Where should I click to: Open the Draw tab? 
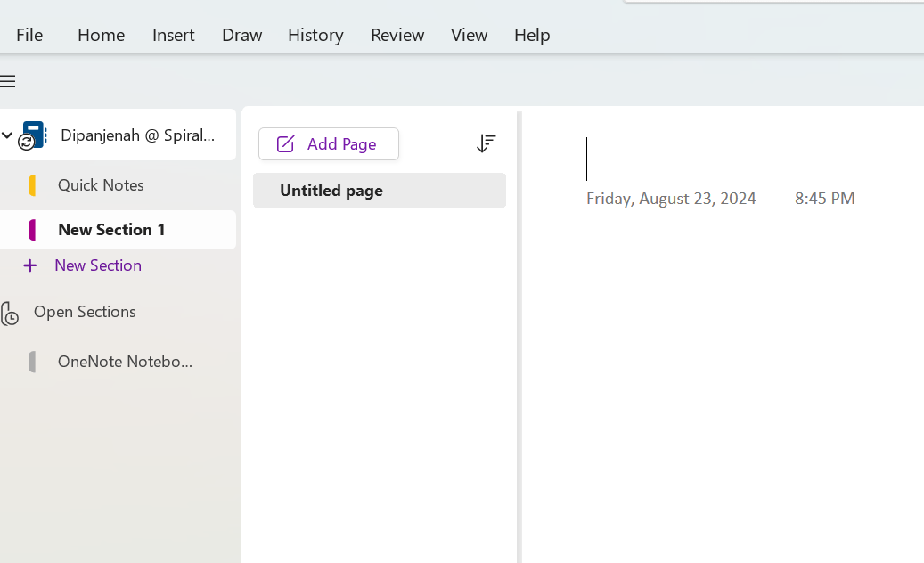click(241, 36)
